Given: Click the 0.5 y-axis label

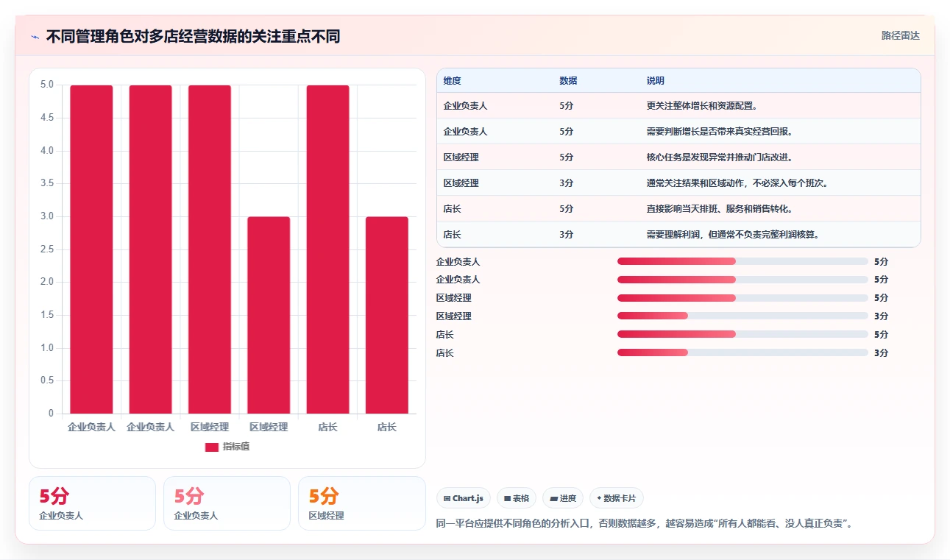Looking at the screenshot, I should [x=46, y=380].
